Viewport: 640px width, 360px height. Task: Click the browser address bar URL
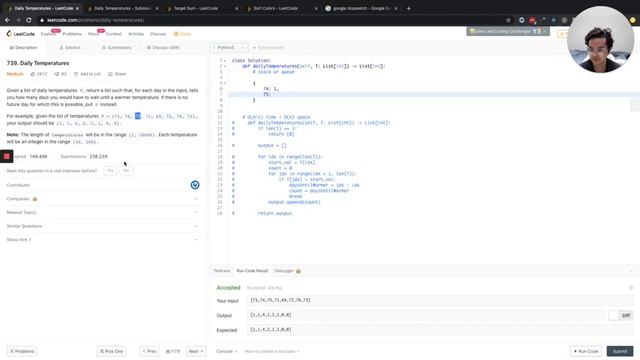coord(96,20)
